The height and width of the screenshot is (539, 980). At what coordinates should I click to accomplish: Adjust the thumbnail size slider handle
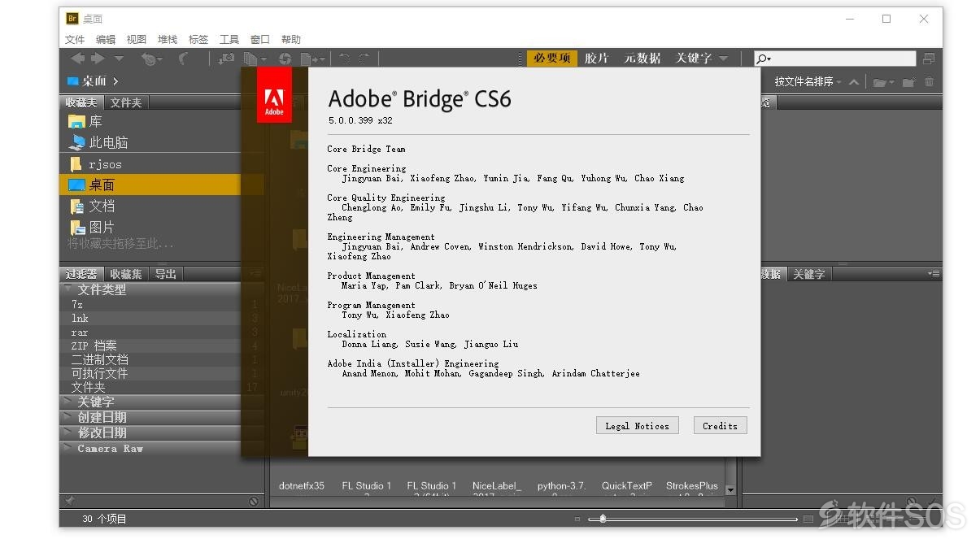[x=603, y=518]
